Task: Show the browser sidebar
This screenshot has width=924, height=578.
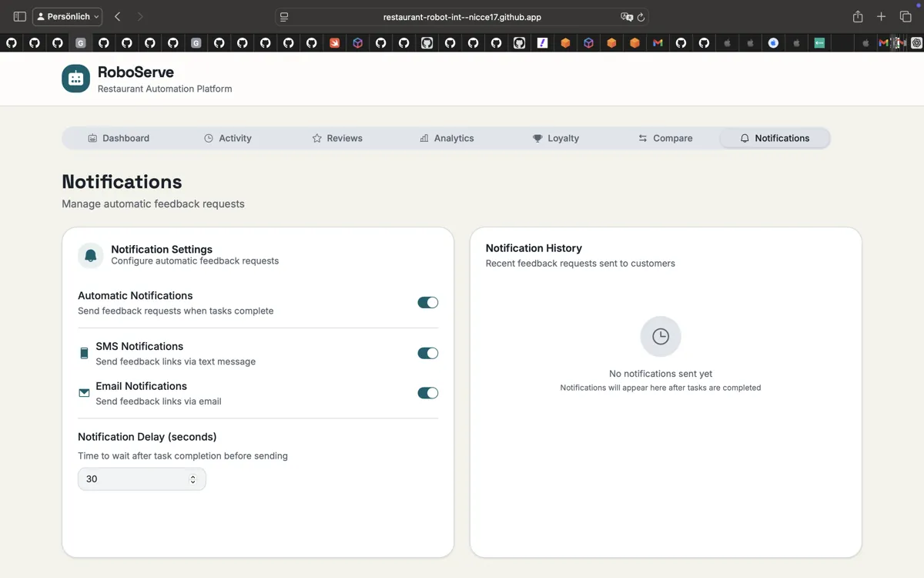Action: pos(20,17)
